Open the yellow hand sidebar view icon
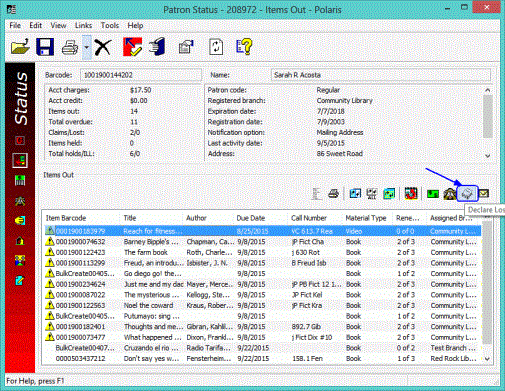The height and width of the screenshot is (391, 505). coord(20,221)
